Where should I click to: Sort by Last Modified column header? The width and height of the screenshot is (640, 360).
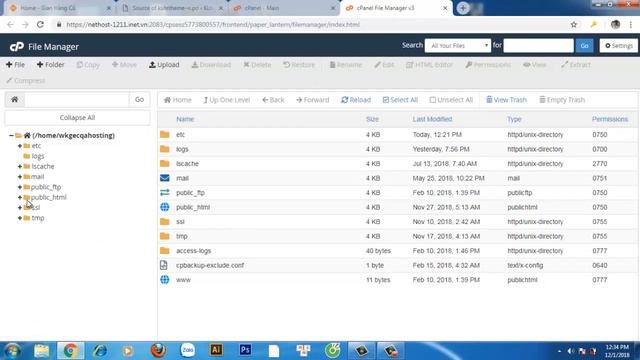coord(432,119)
